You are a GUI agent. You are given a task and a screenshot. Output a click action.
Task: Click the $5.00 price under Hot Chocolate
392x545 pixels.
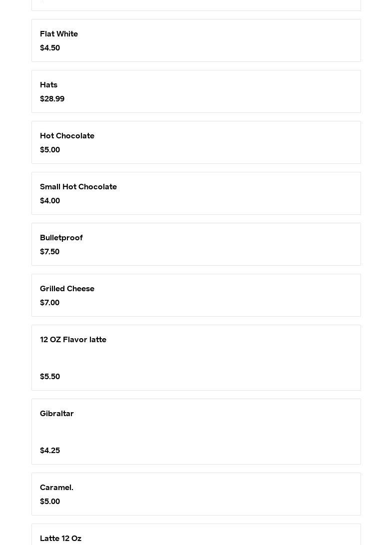coord(50,150)
